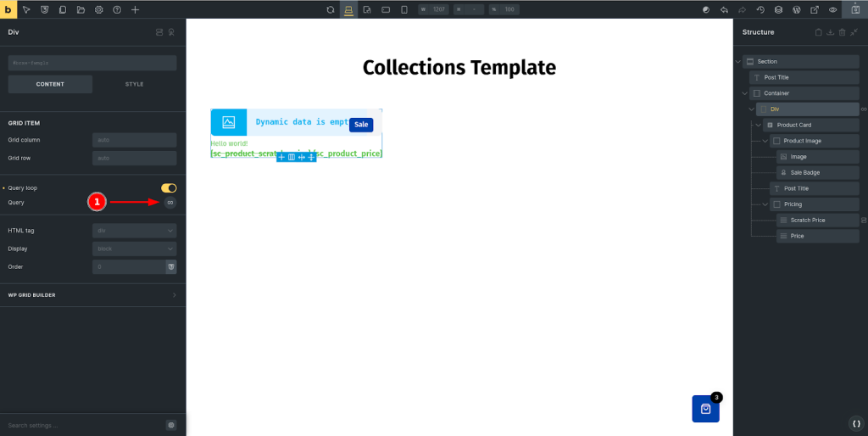Viewport: 868px width, 436px height.
Task: Open the HTML tag dropdown
Action: click(x=134, y=231)
